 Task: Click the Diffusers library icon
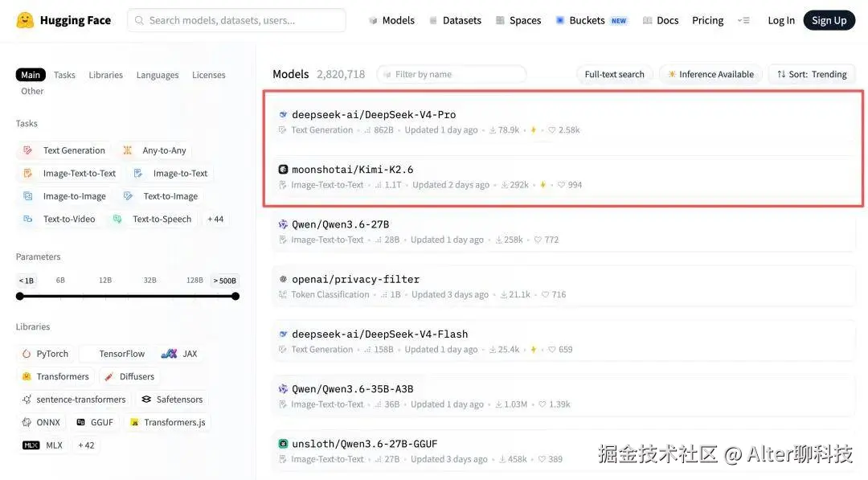click(110, 375)
